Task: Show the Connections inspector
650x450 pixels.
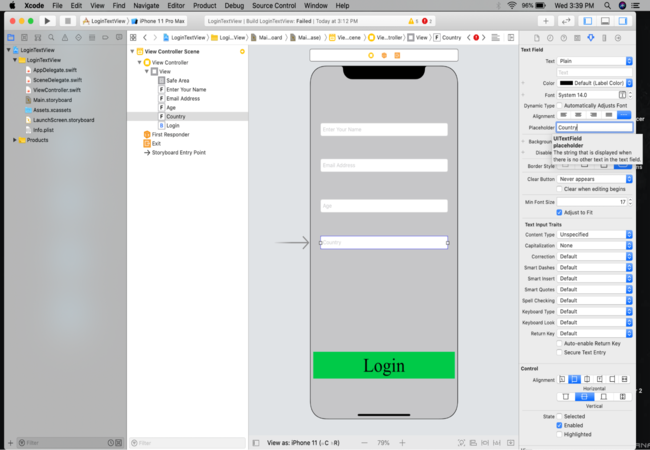Action: point(618,38)
